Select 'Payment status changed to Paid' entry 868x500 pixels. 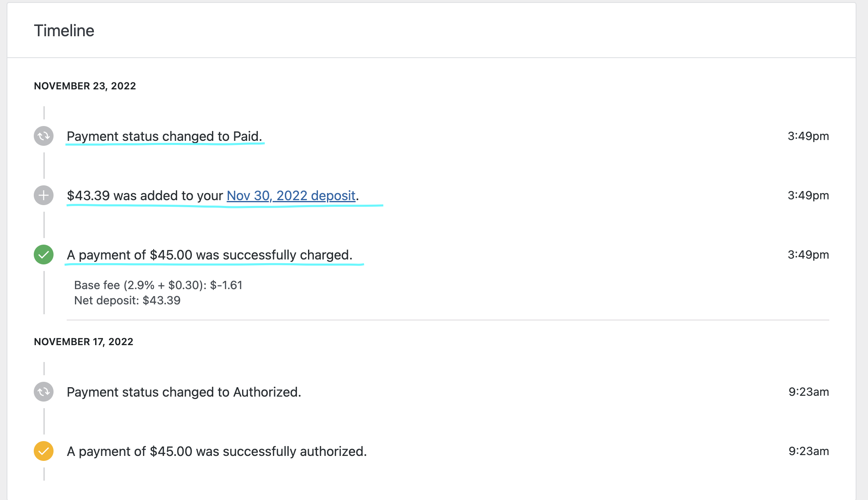164,136
